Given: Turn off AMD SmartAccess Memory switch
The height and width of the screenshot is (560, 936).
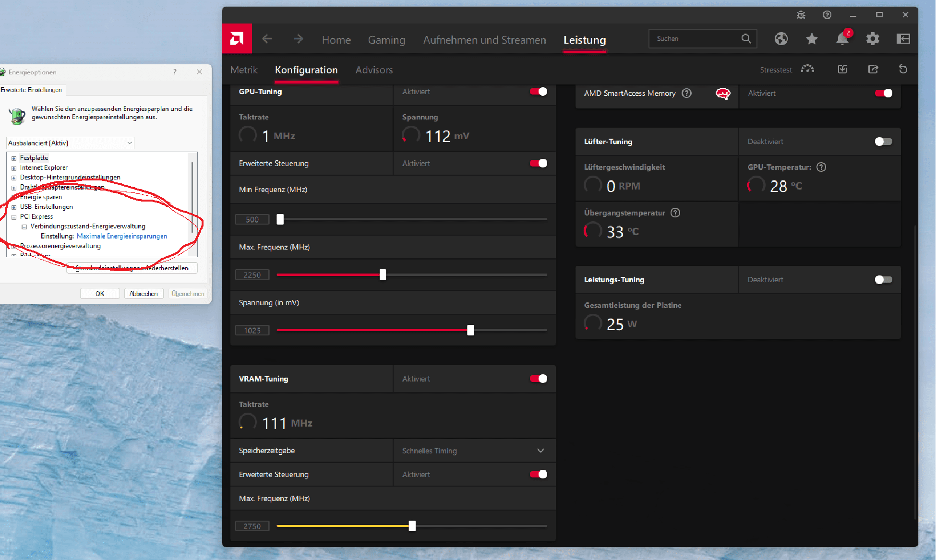Looking at the screenshot, I should (x=884, y=94).
